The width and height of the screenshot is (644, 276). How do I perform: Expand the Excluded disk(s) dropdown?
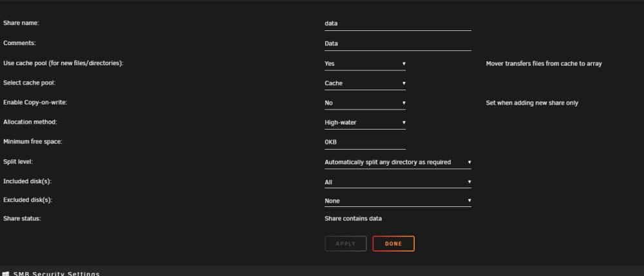point(397,201)
